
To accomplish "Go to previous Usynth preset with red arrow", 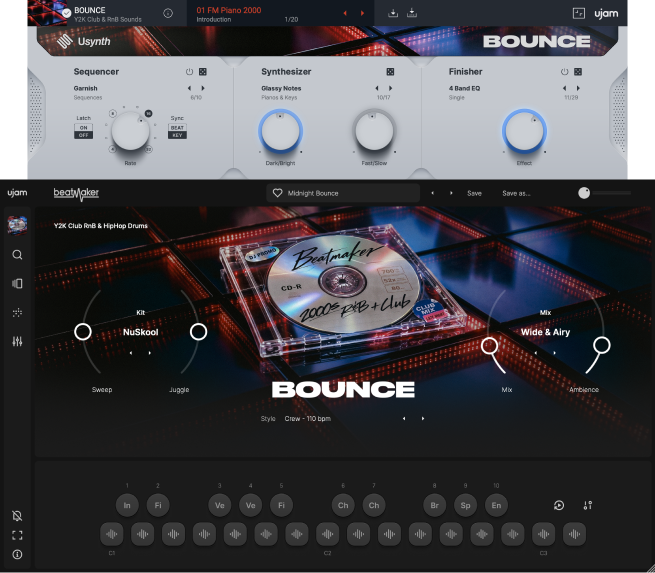I will tap(345, 13).
